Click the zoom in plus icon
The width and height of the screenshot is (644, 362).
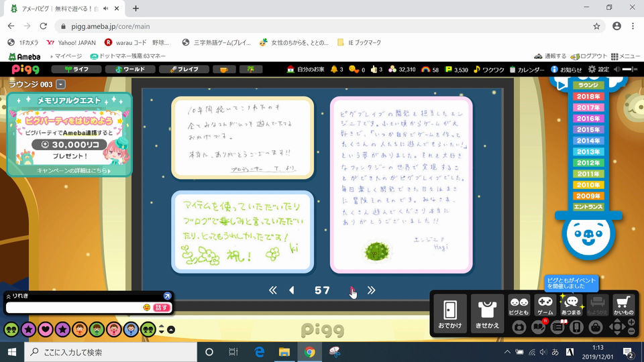(x=631, y=322)
